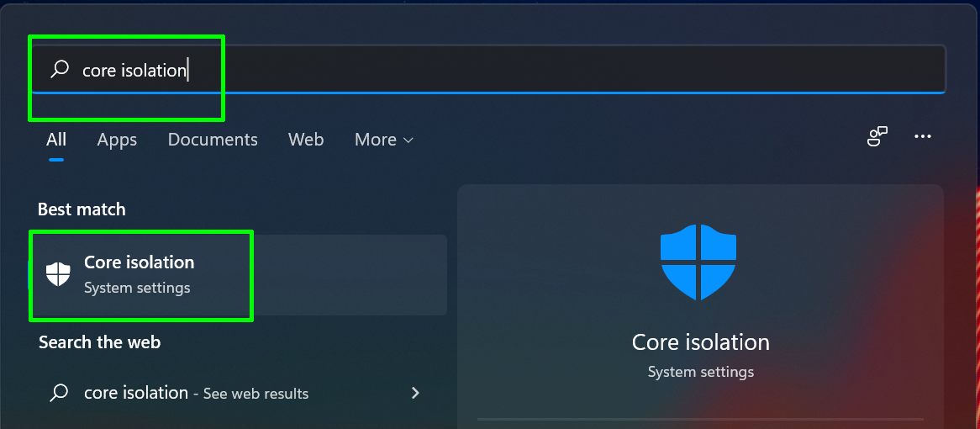The height and width of the screenshot is (429, 980).
Task: Select the All tab
Action: [x=56, y=140]
